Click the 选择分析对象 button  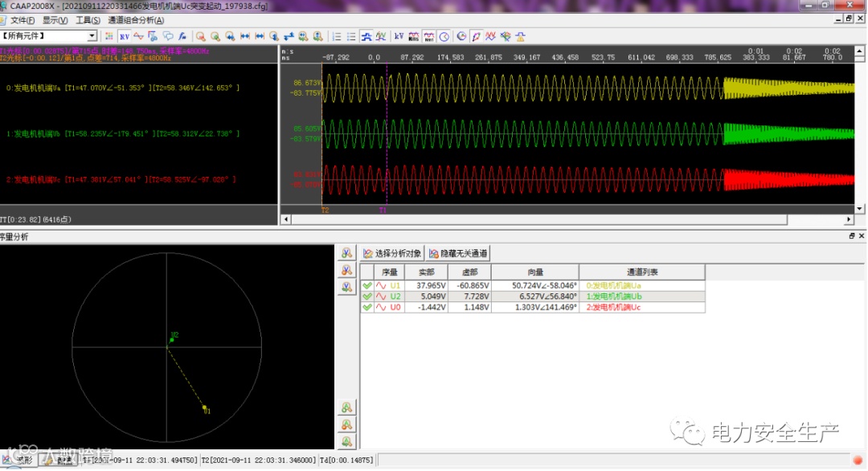(392, 253)
